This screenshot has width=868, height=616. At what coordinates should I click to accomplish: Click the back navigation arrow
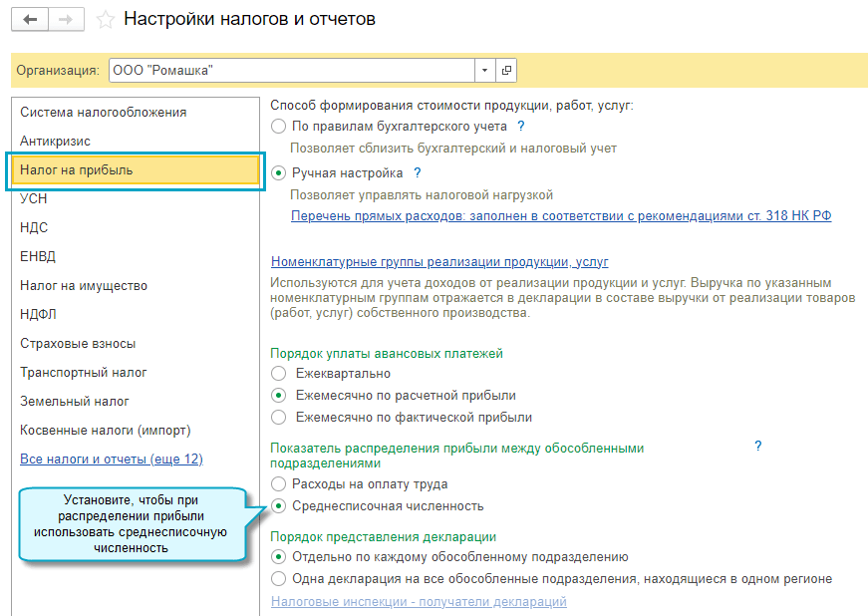click(30, 19)
